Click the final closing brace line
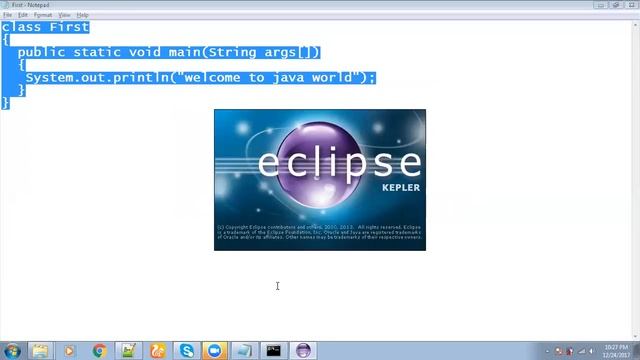640x360 pixels. [x=6, y=103]
